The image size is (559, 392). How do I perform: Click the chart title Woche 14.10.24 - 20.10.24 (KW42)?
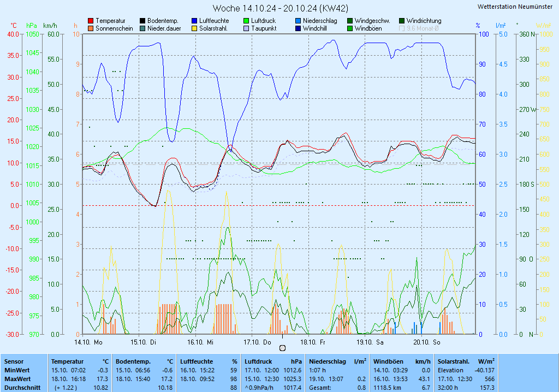280,8
